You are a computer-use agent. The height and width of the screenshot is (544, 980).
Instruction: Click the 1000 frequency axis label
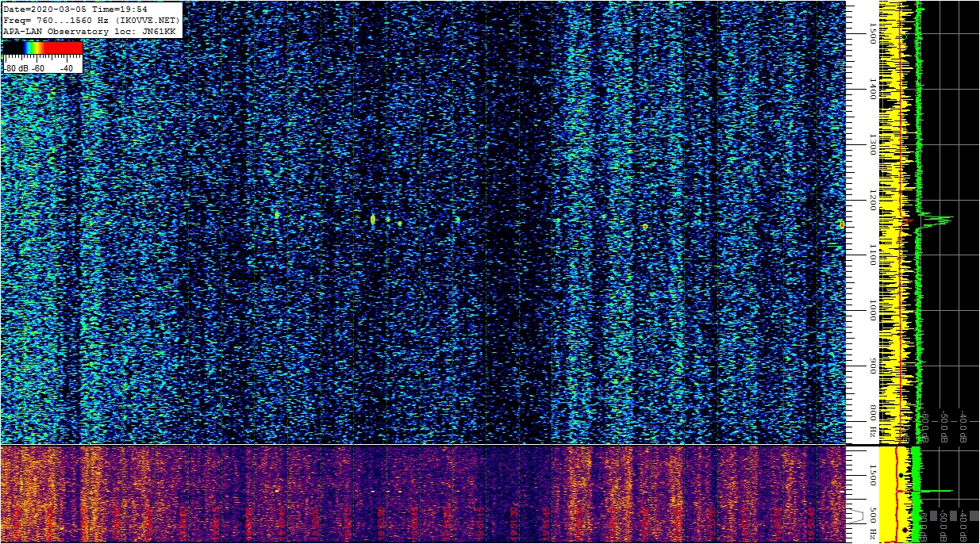pyautogui.click(x=873, y=311)
